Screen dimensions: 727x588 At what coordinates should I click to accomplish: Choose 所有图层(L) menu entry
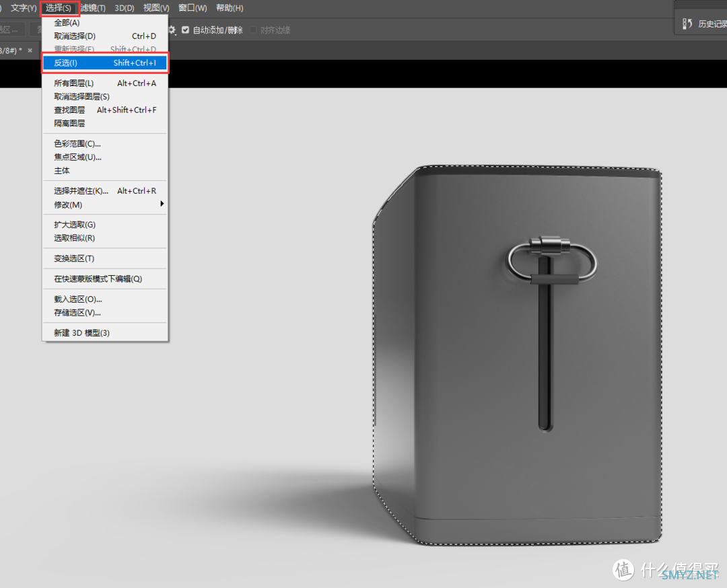(105, 83)
